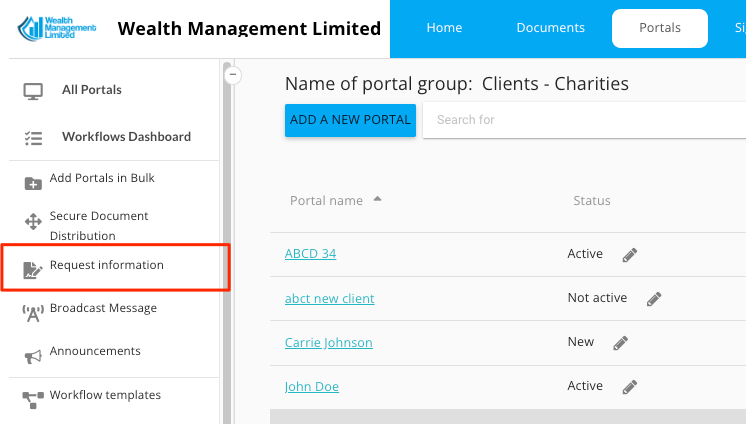Focus the Search for input field
The height and width of the screenshot is (424, 746).
580,120
